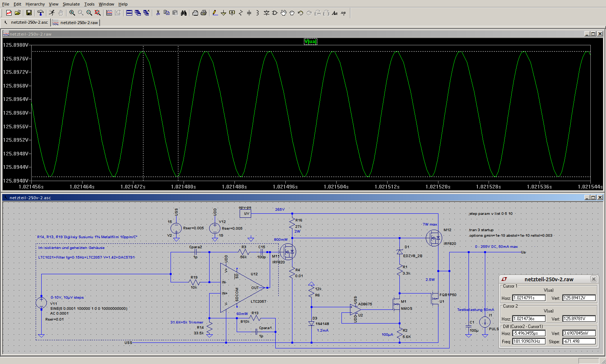
Task: Add text with the Aa tool
Action: click(335, 13)
